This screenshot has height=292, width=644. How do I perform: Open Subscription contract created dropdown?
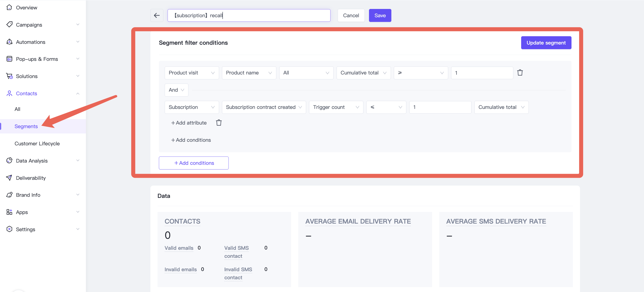tap(264, 107)
